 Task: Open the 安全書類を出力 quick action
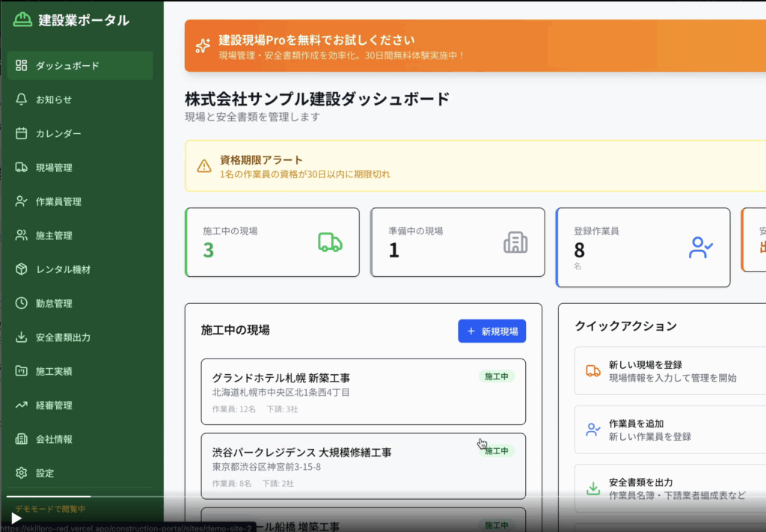tap(670, 489)
